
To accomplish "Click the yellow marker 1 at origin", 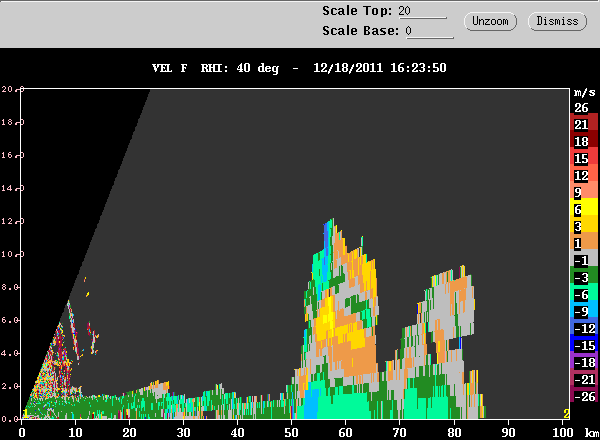I will click(25, 414).
